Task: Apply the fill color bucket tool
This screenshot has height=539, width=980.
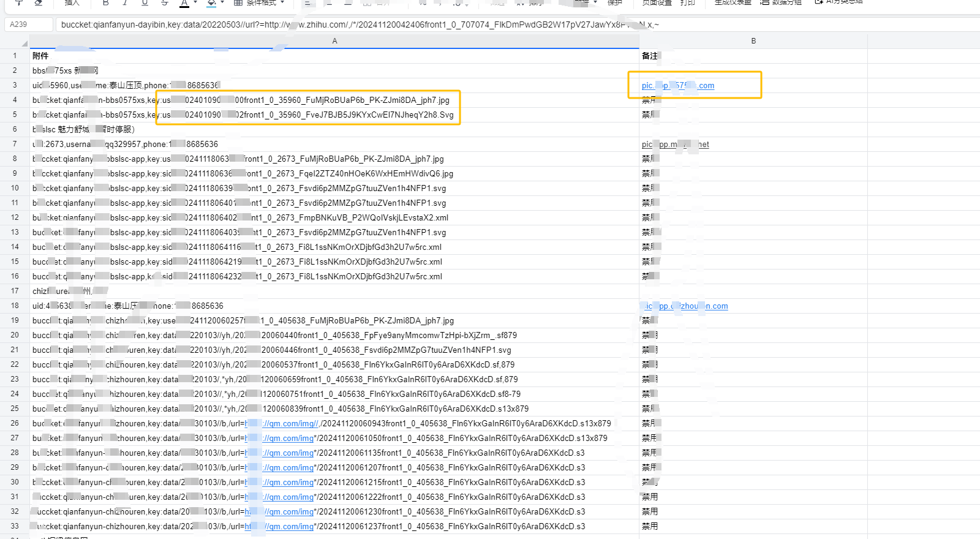Action: point(211,3)
